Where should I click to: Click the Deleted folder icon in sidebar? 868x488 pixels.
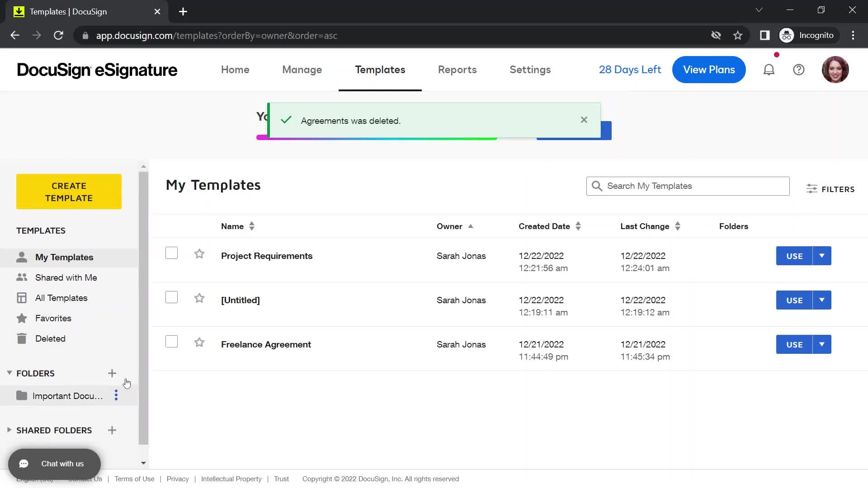(21, 338)
